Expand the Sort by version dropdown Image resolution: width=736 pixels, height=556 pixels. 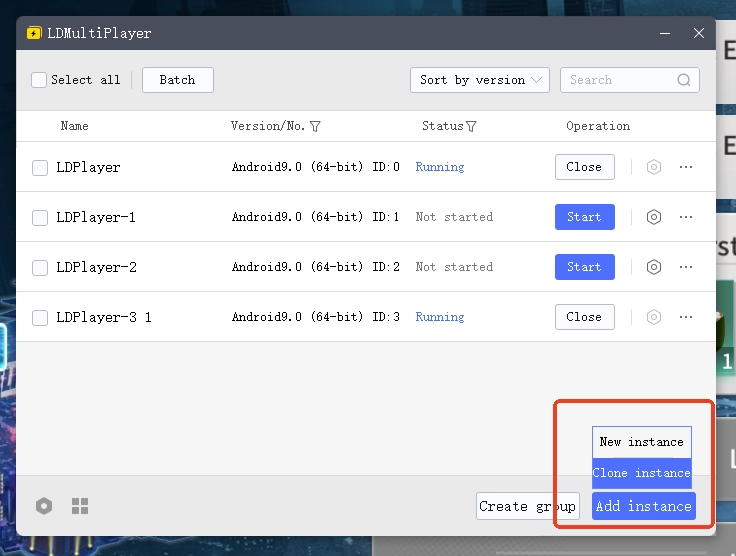click(479, 80)
